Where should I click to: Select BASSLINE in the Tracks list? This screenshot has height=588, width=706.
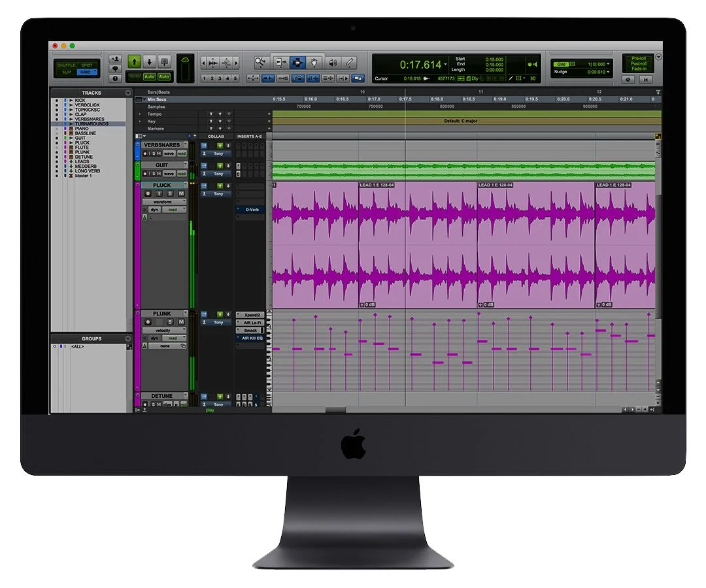click(85, 133)
